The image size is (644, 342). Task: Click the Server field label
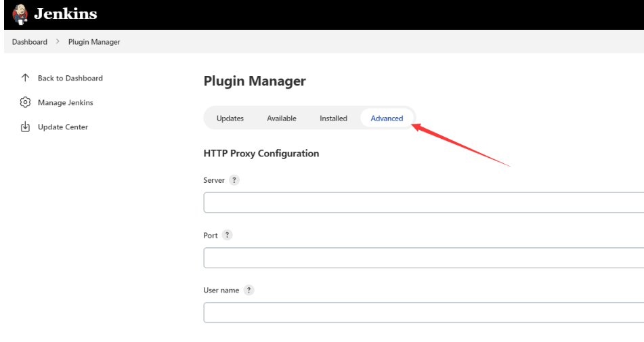click(214, 180)
